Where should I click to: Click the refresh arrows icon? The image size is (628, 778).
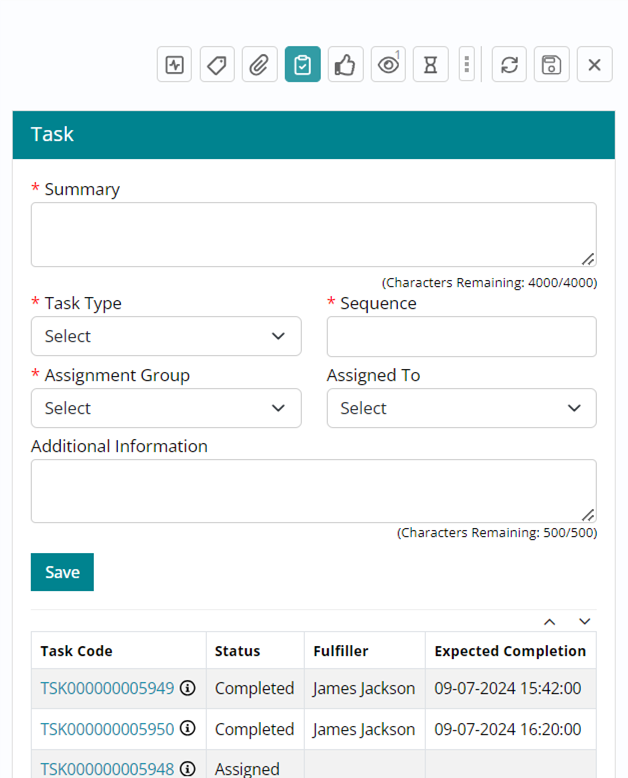[509, 65]
